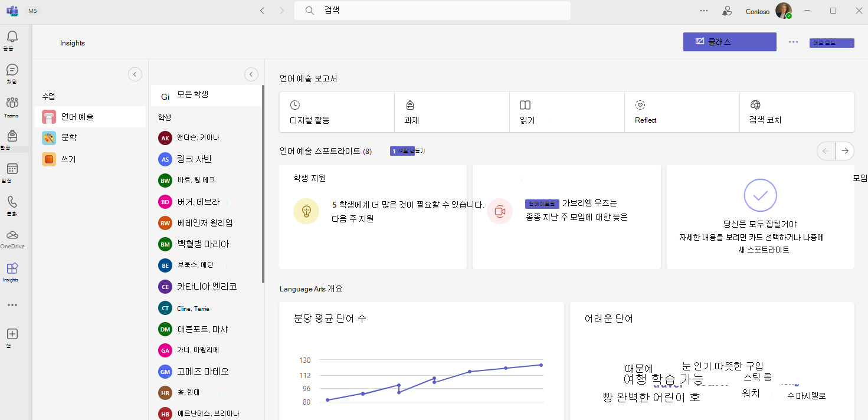868x420 pixels.
Task: Show next spotlight cards with right arrow
Action: point(845,152)
